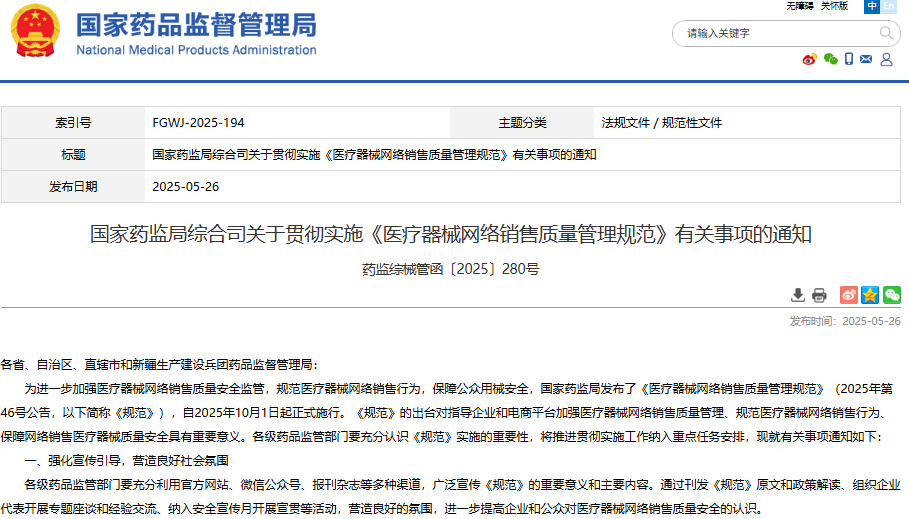
Task: Click document number 药监综械管函〔2025〕280号
Action: click(x=450, y=269)
